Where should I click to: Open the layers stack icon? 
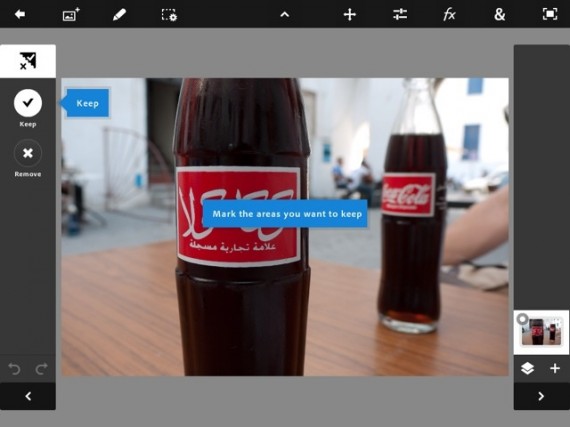pyautogui.click(x=527, y=368)
